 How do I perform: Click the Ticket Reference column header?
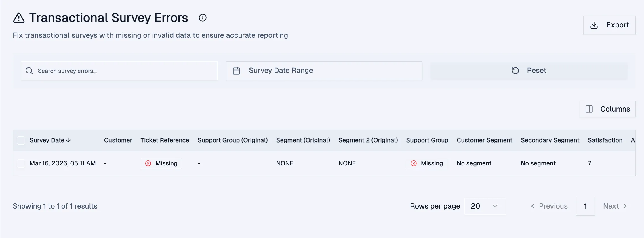[x=165, y=140]
